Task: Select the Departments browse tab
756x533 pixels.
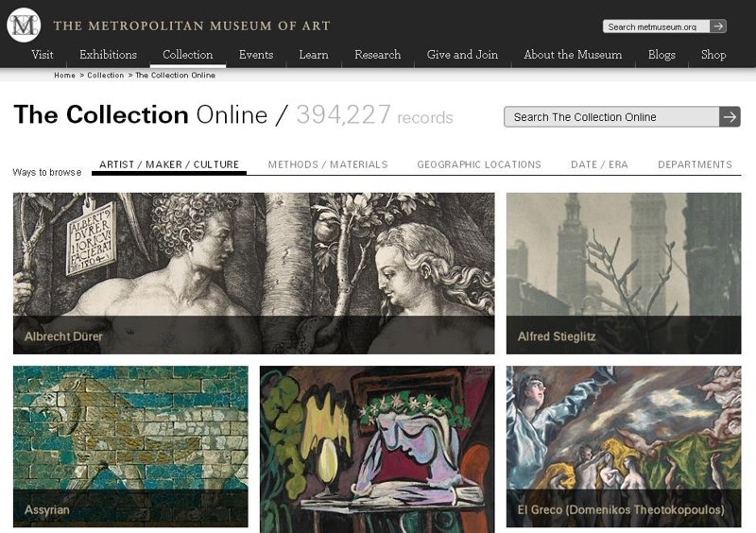Action: click(x=695, y=164)
